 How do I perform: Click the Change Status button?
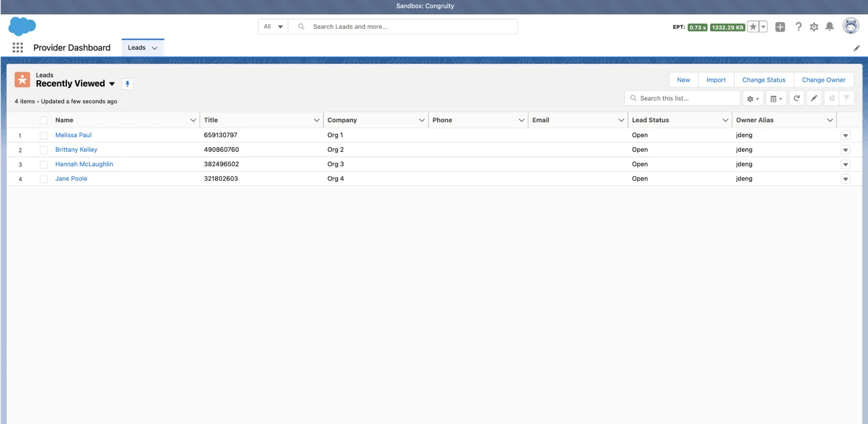coord(763,79)
